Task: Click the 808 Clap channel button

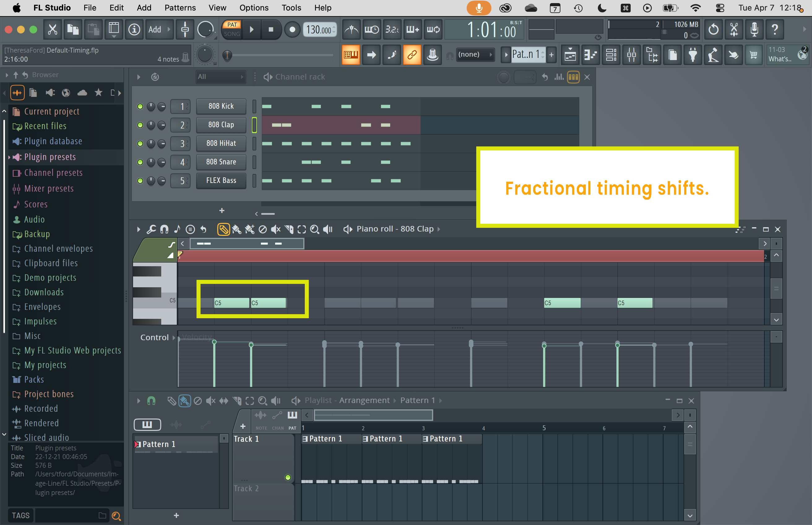Action: click(x=221, y=125)
